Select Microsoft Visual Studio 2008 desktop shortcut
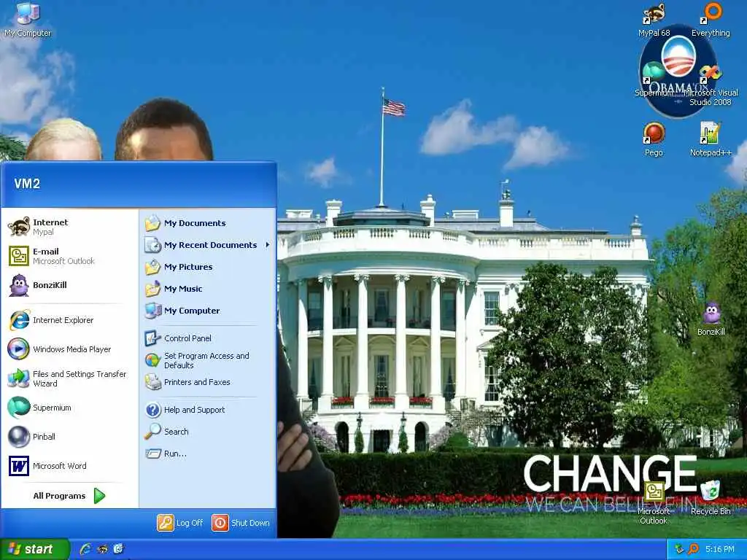Screen dimensions: 747x560 [x=711, y=85]
